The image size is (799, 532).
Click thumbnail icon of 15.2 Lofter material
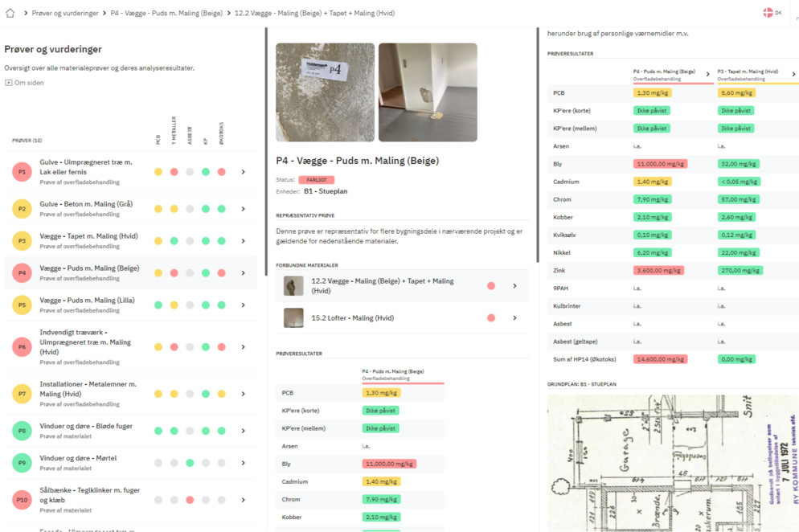click(293, 318)
